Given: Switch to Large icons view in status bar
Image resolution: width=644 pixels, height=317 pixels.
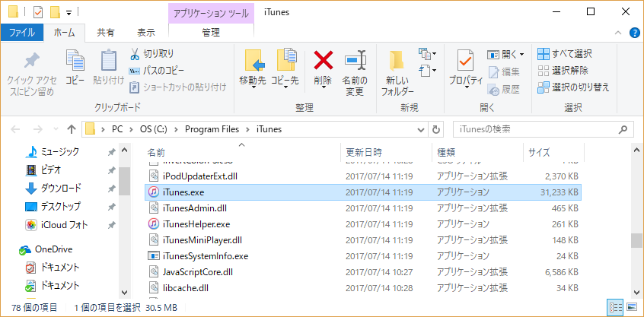Looking at the screenshot, I should [x=631, y=307].
